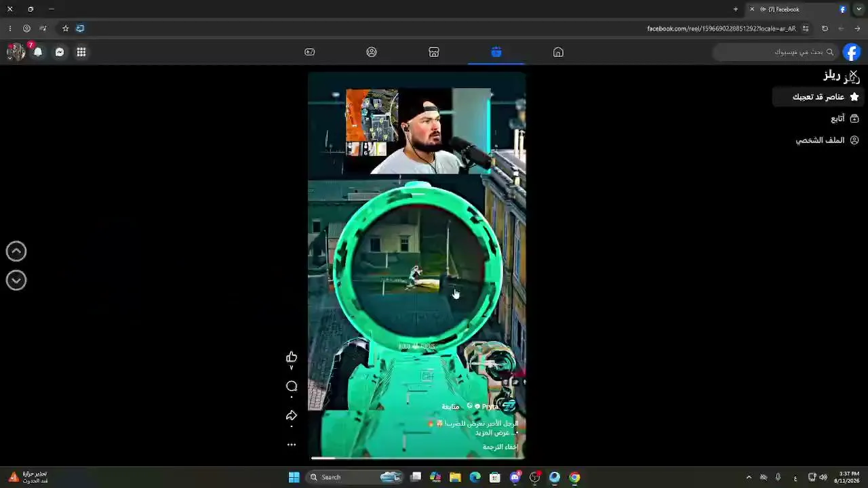Bookmark this page with the star icon
This screenshot has height=488, width=868.
pyautogui.click(x=65, y=28)
